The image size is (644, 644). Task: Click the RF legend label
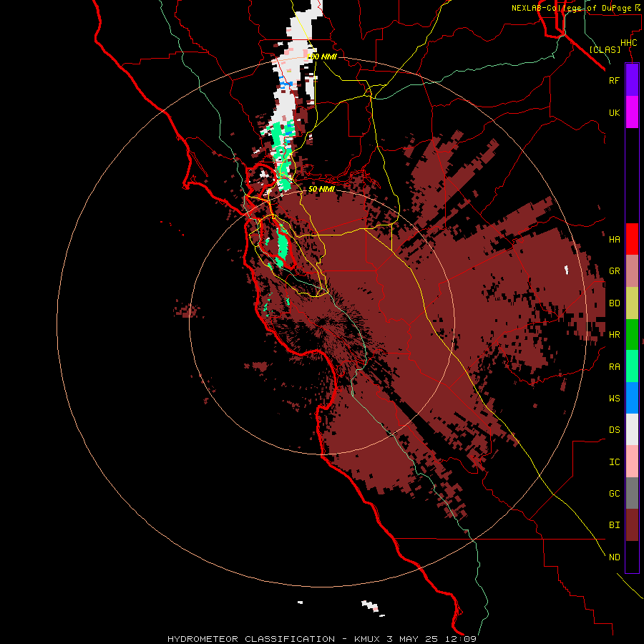[614, 80]
